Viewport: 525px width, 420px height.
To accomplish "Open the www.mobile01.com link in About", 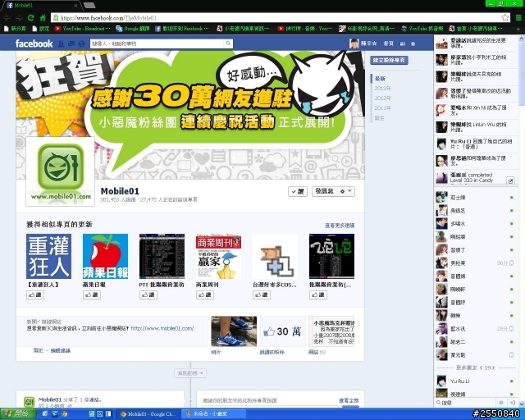I will click(162, 328).
